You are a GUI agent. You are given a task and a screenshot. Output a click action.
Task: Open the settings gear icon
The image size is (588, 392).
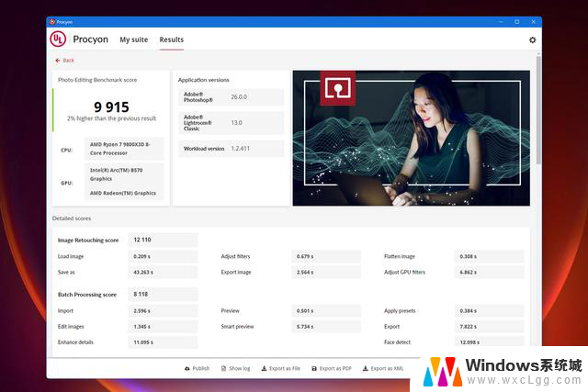pyautogui.click(x=532, y=39)
